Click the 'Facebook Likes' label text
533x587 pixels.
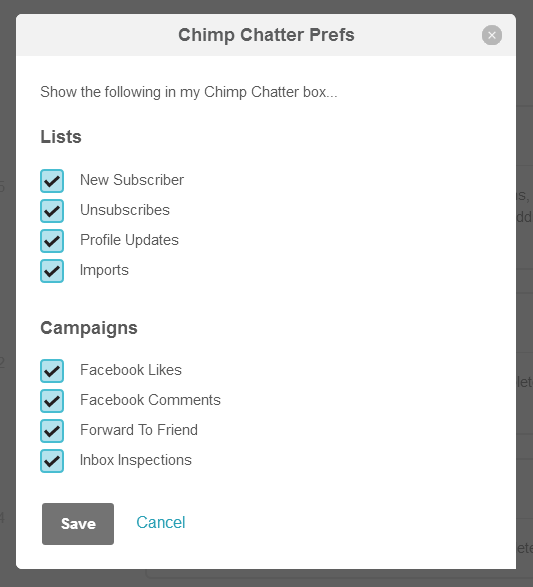tap(131, 370)
